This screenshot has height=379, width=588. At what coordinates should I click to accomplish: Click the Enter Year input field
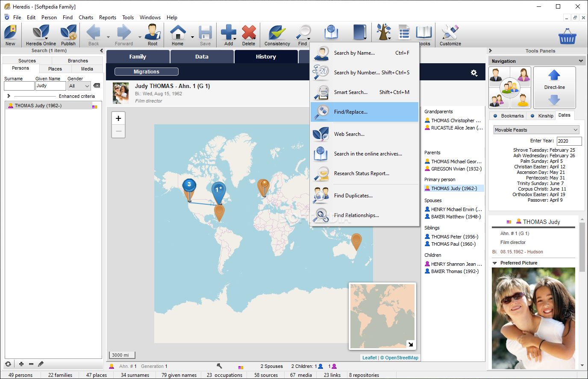tap(569, 141)
